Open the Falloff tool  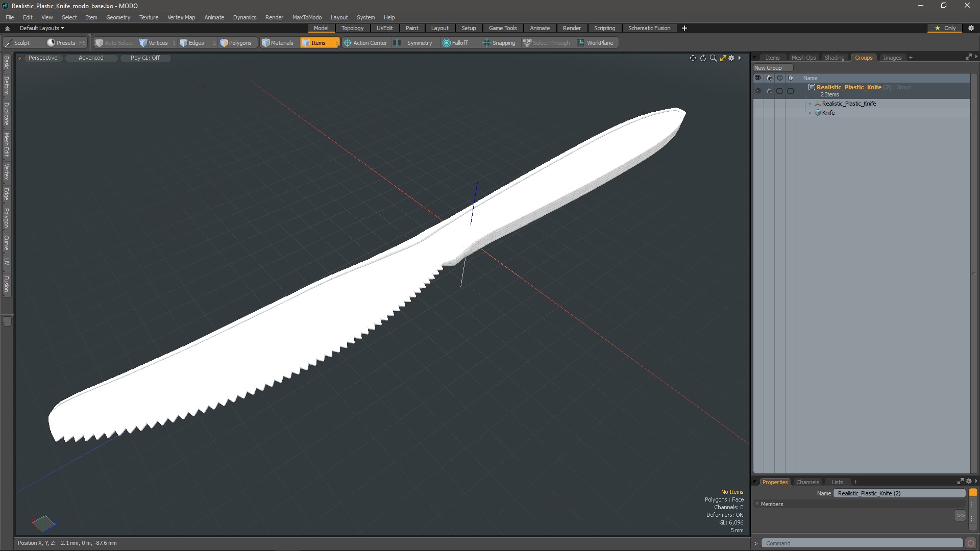click(x=455, y=43)
